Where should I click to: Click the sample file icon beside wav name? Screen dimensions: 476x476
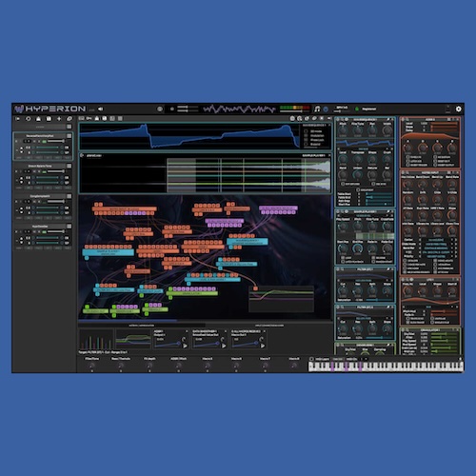tap(82, 155)
